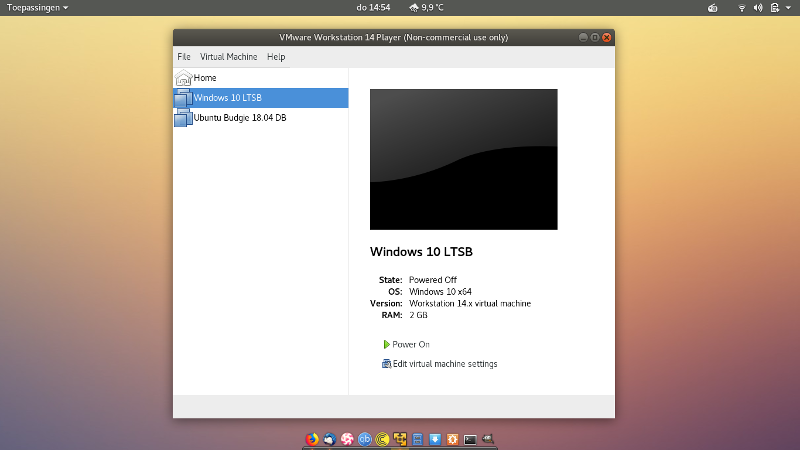Open the blue download arrow app in dock
Screen dimensions: 800x450
pos(435,439)
